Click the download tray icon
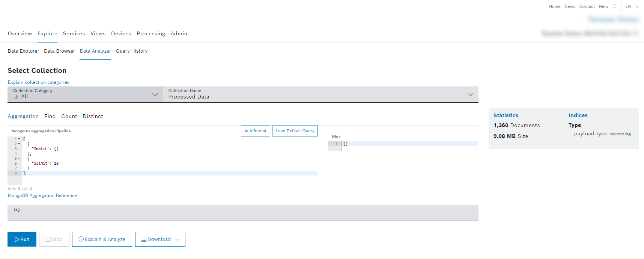644x259 pixels. 144,239
